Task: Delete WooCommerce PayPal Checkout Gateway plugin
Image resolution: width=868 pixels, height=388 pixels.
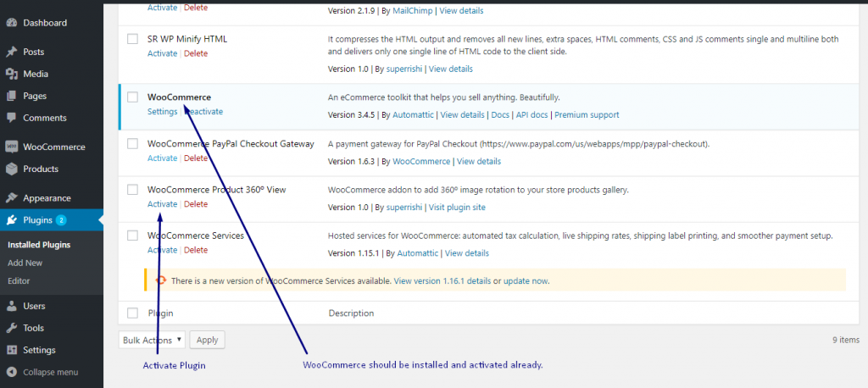Action: [196, 158]
